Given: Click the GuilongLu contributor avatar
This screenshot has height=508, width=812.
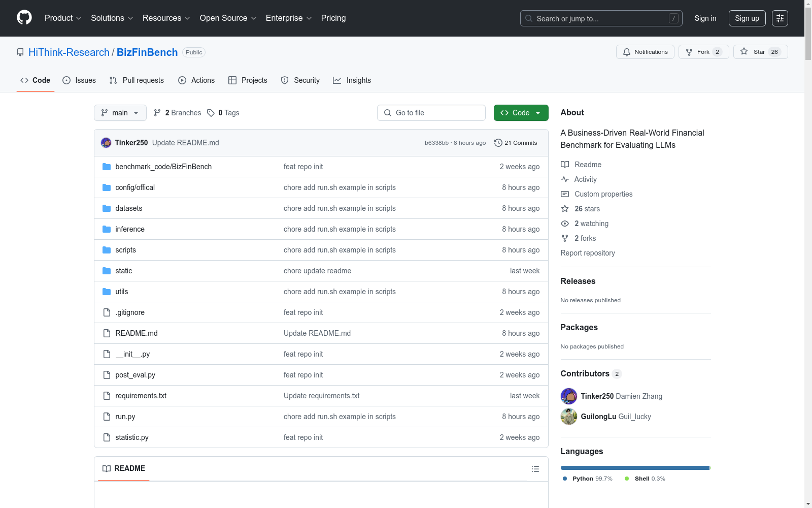Looking at the screenshot, I should [x=569, y=417].
